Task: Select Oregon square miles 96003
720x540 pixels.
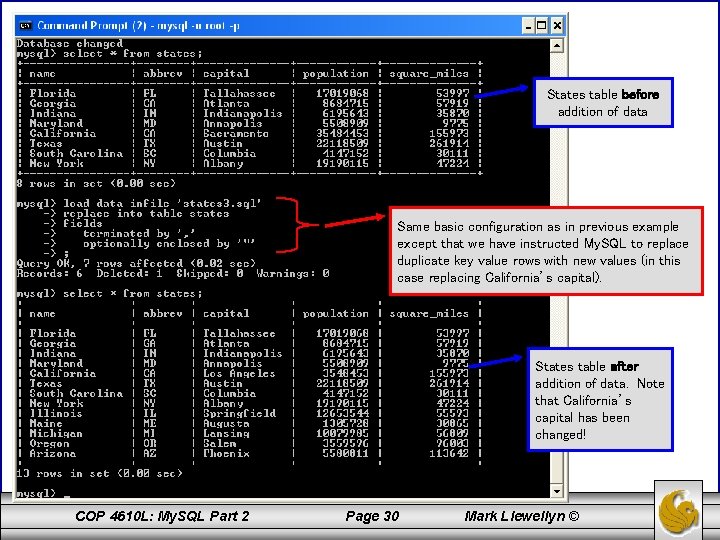Action: point(452,444)
